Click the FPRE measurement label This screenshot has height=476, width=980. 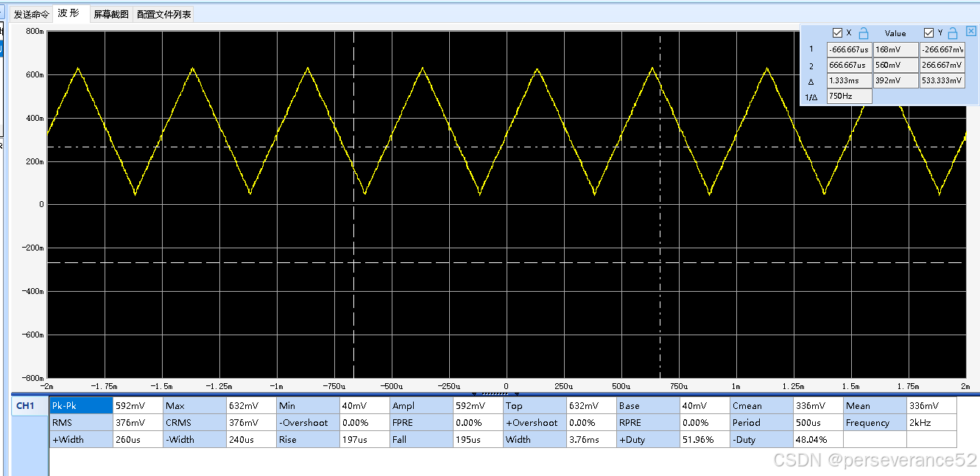[422, 423]
